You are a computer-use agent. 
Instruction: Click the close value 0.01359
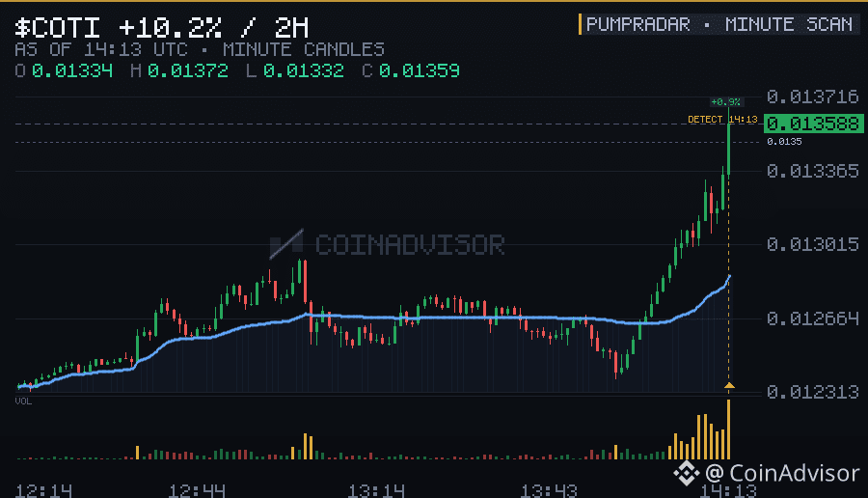click(x=420, y=70)
